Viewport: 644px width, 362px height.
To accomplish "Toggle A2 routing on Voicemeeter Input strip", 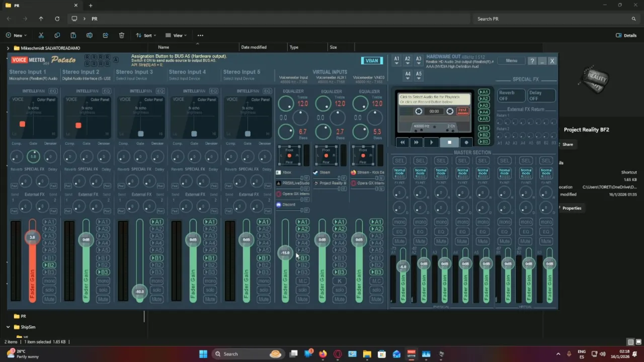I will pos(302,229).
